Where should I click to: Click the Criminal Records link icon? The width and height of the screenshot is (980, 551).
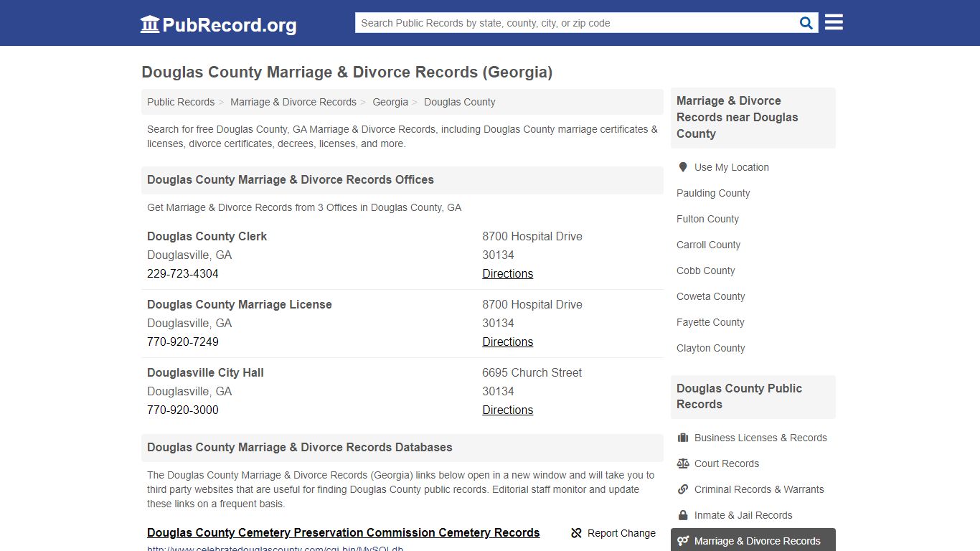click(x=683, y=489)
